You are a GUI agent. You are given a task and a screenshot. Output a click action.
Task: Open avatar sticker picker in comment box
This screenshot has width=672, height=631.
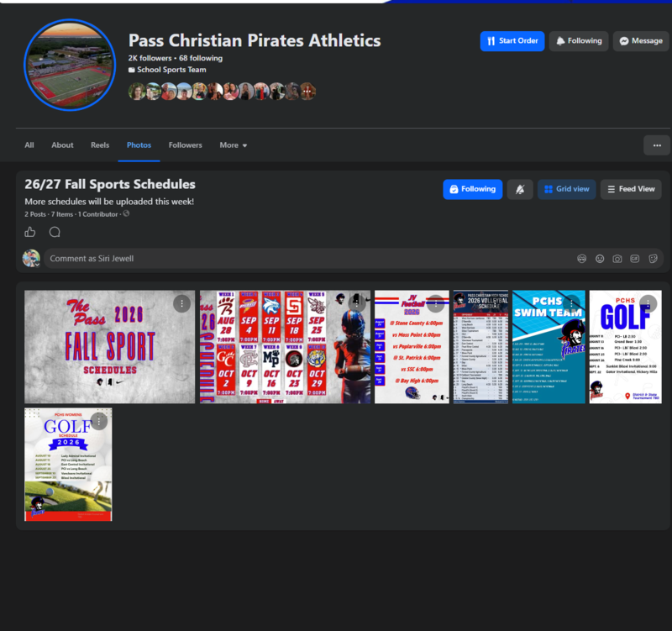pos(581,259)
